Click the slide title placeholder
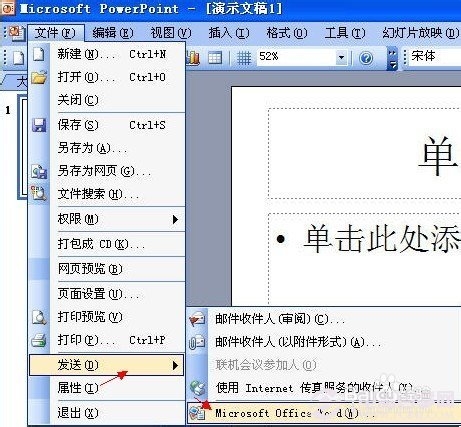This screenshot has height=427, width=461. [x=364, y=153]
